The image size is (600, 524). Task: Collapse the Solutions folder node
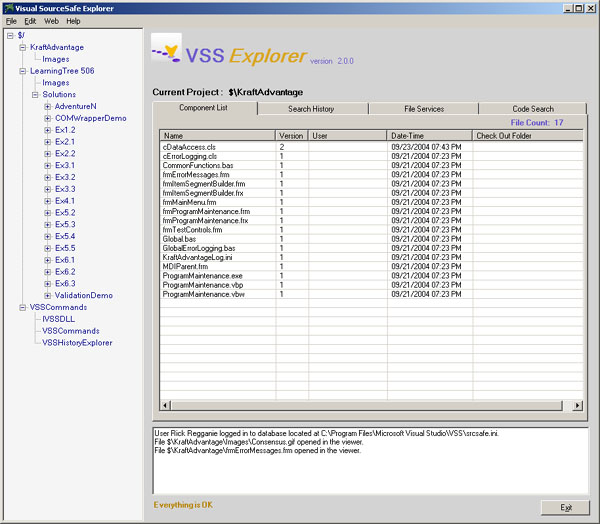pos(35,95)
